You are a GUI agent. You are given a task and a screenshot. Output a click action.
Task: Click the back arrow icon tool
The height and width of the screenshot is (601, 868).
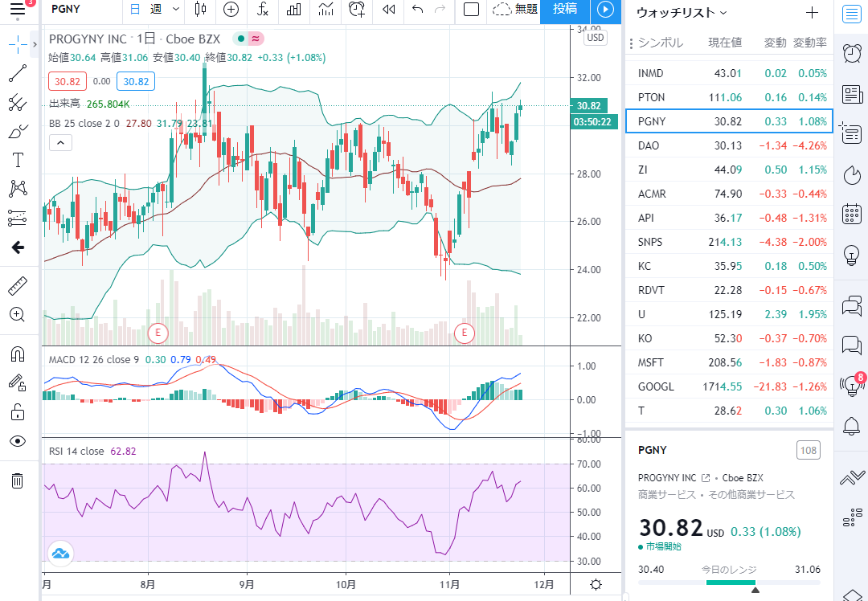click(18, 247)
